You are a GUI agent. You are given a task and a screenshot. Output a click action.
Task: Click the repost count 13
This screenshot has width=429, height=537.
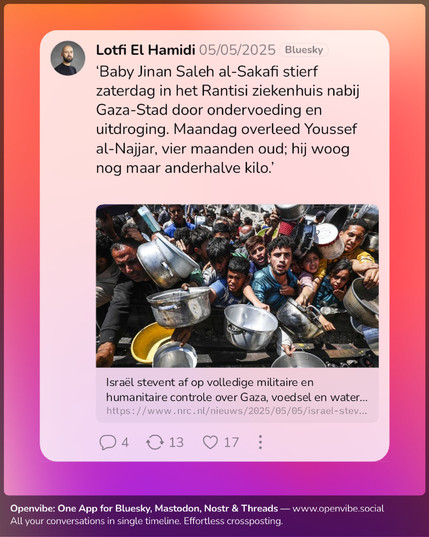coord(176,442)
